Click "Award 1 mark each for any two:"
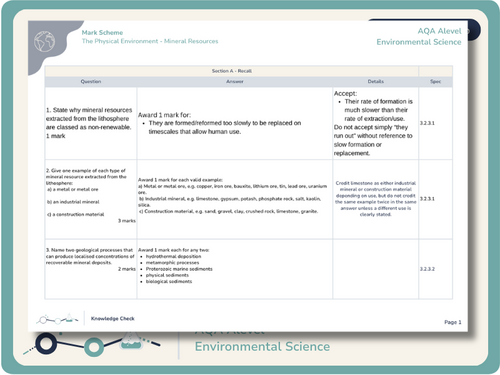Image resolution: width=500 pixels, height=375 pixels. 174,250
